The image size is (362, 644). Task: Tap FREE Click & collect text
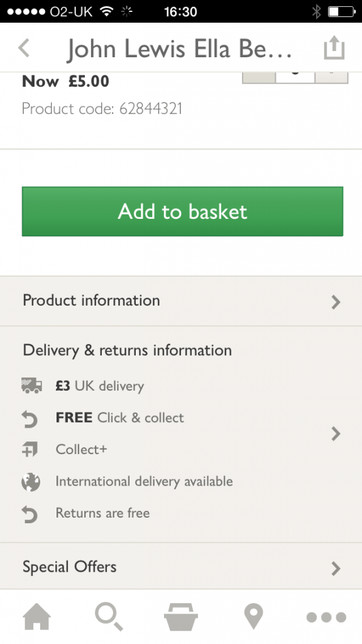coord(120,418)
